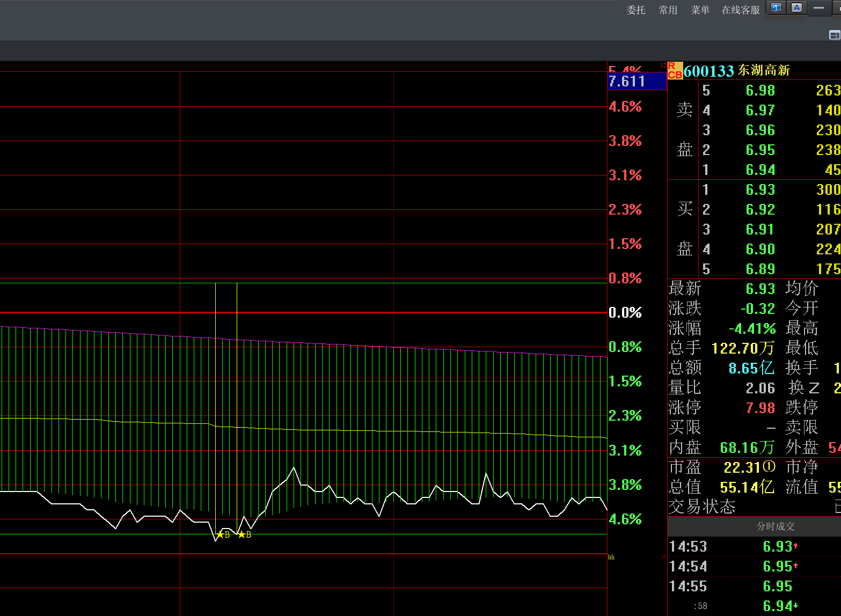Click the 涨幅 percentage -4.41%
841x616 pixels.
[752, 329]
